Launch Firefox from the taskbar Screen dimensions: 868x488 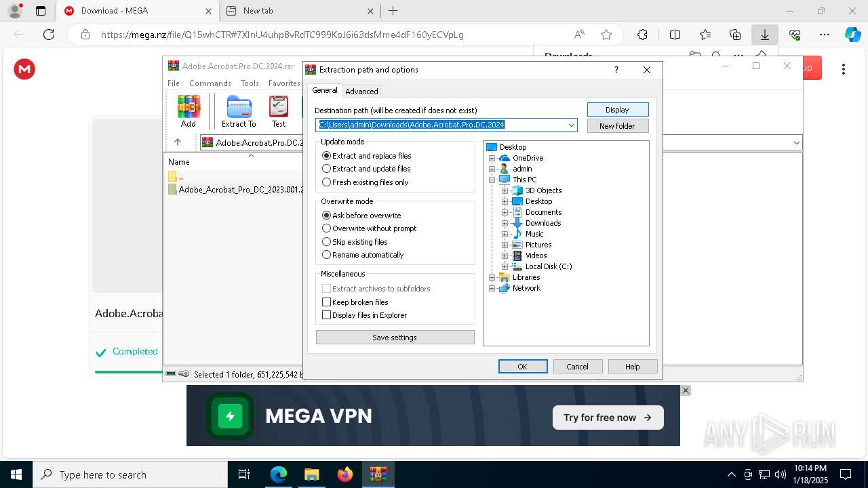click(x=345, y=474)
